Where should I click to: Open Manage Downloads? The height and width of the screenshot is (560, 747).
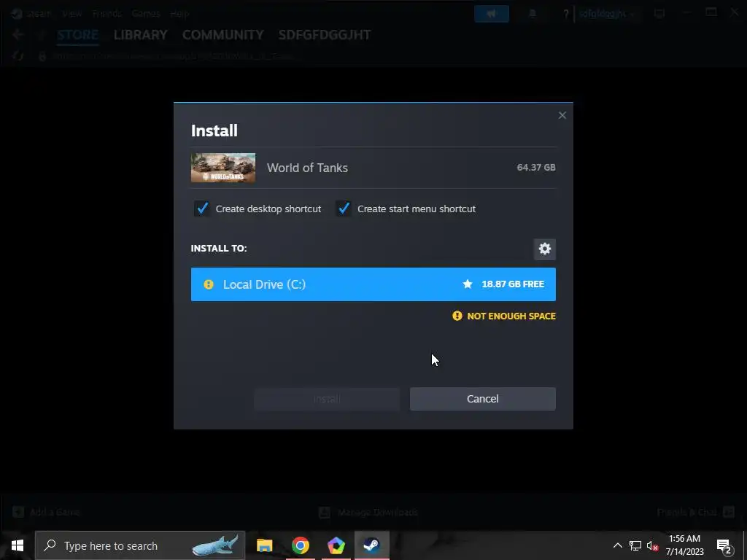click(368, 512)
